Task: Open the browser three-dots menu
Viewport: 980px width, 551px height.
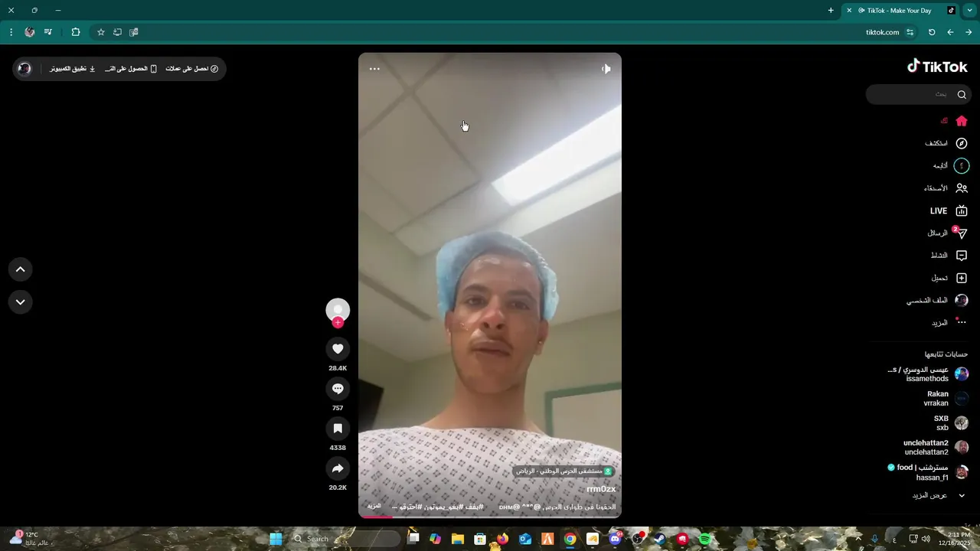Action: tap(11, 32)
